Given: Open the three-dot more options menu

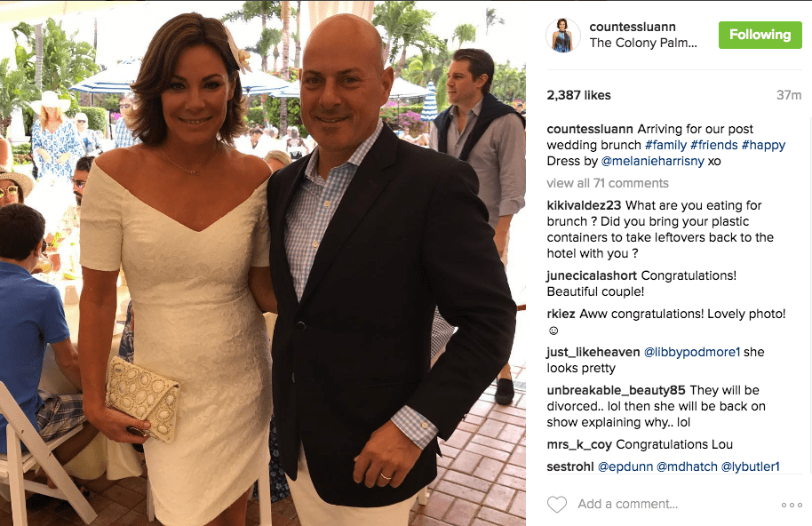Looking at the screenshot, I should [792, 505].
